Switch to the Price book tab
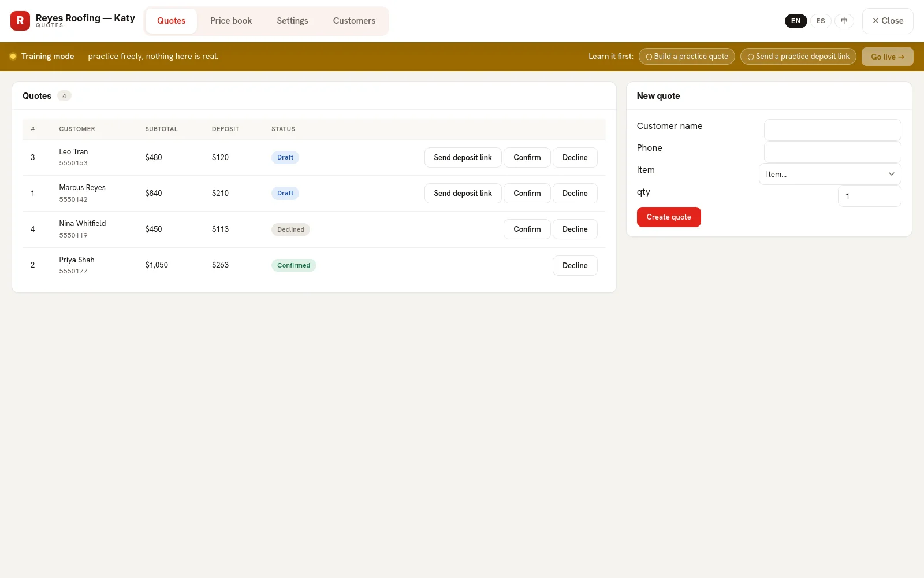 point(231,21)
